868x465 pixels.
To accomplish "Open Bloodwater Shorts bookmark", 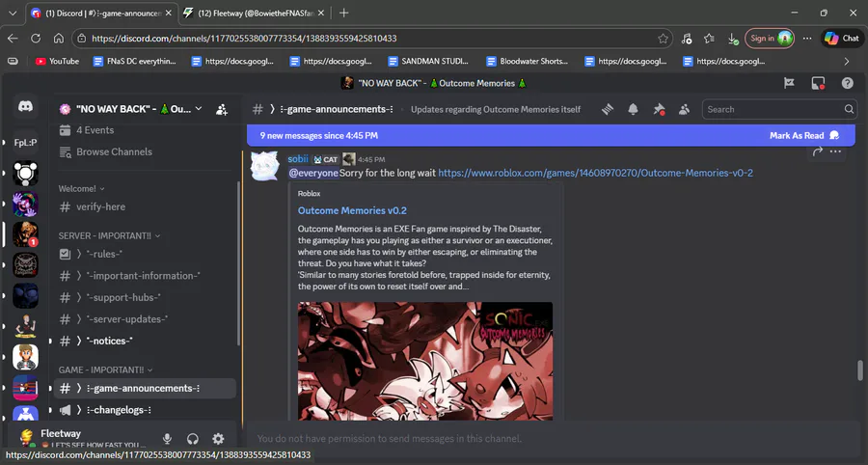I will click(527, 62).
